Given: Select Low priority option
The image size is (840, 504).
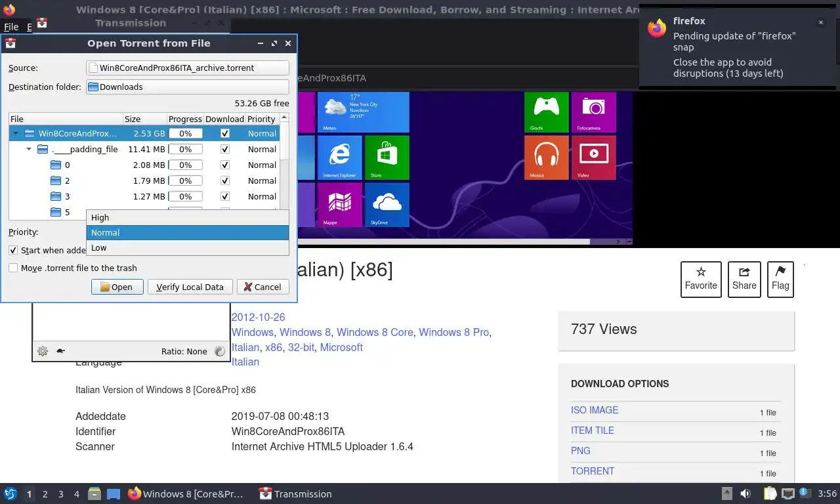Looking at the screenshot, I should [188, 247].
